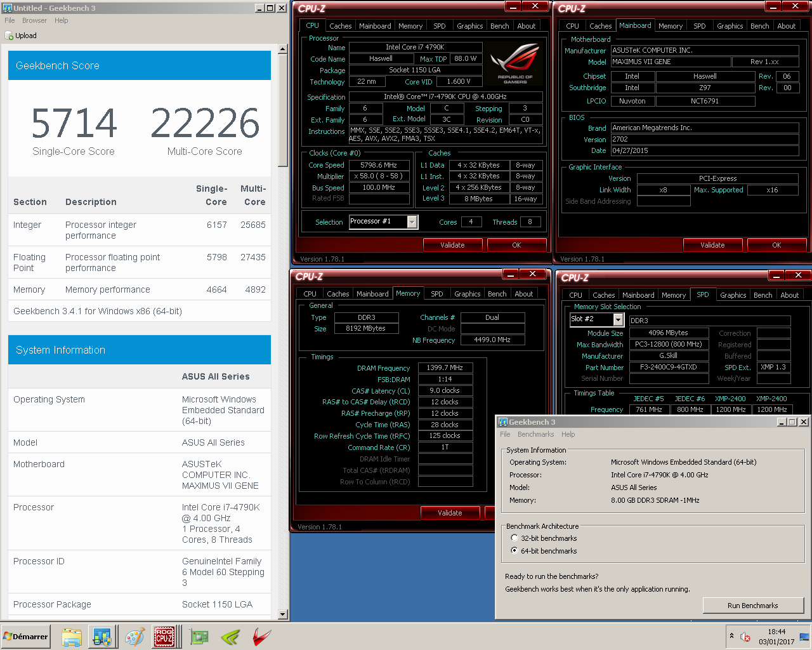
Task: Click Validate in CPU-Z Memory window
Action: click(450, 513)
